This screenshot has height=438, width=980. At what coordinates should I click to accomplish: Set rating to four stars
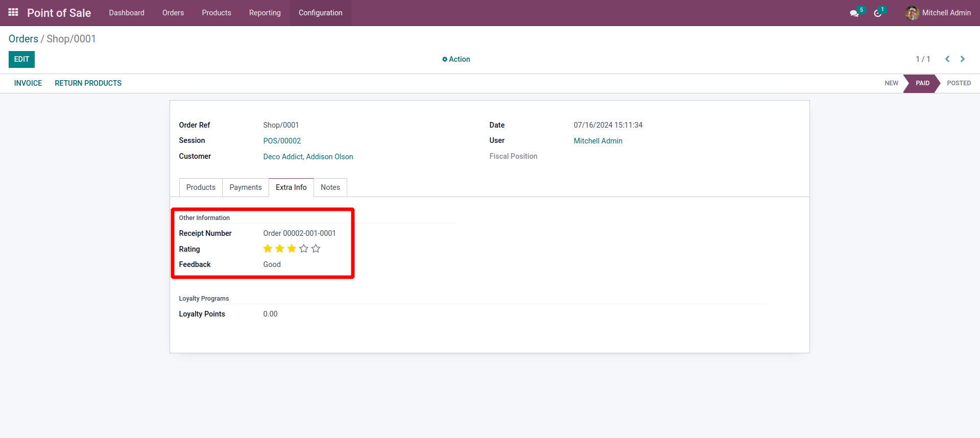click(x=304, y=249)
